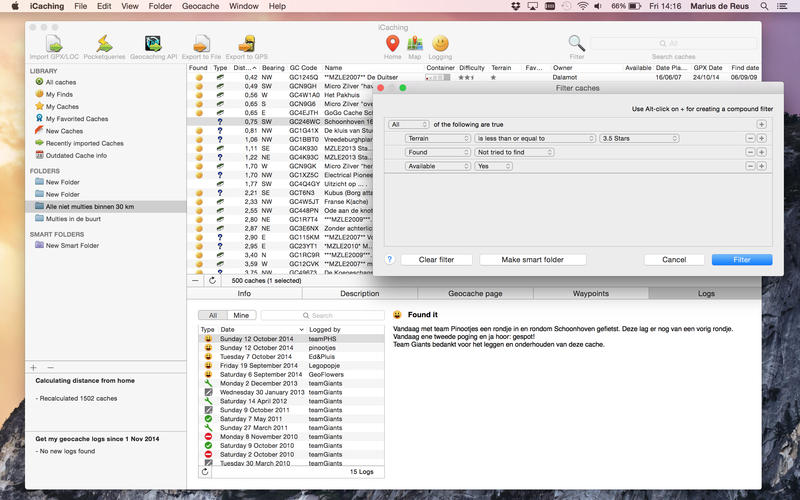This screenshot has height=500, width=800.
Task: Click the Geocaching API icon
Action: [x=153, y=44]
